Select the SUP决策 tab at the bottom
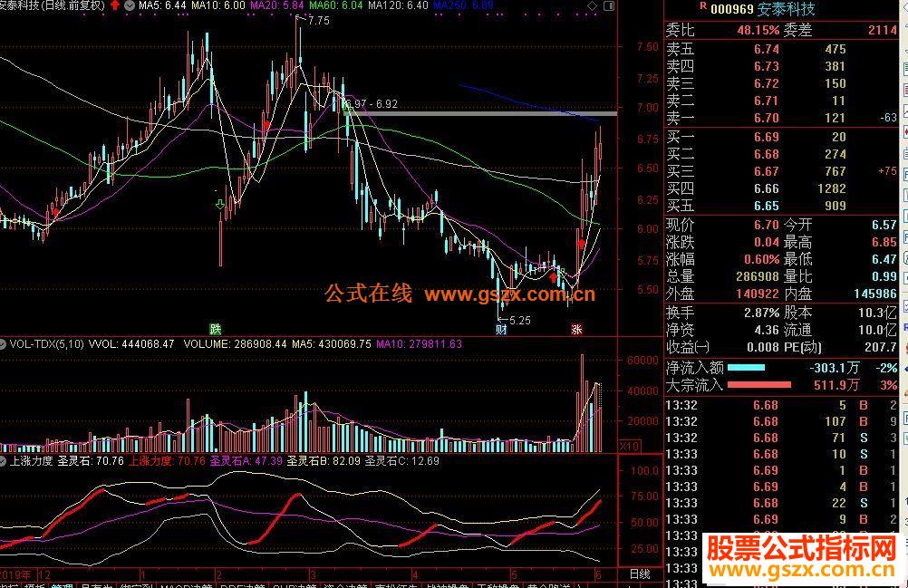The height and width of the screenshot is (588, 908). tap(295, 585)
